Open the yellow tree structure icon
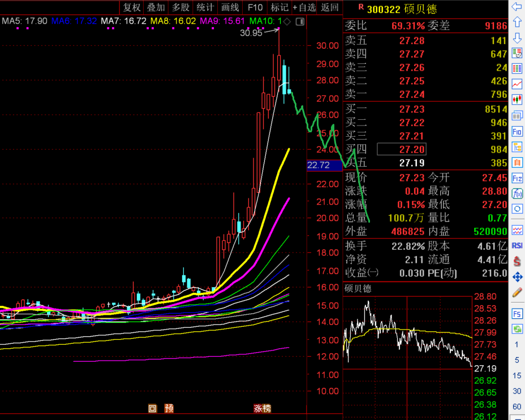The height and width of the screenshot is (420, 525). click(x=517, y=147)
